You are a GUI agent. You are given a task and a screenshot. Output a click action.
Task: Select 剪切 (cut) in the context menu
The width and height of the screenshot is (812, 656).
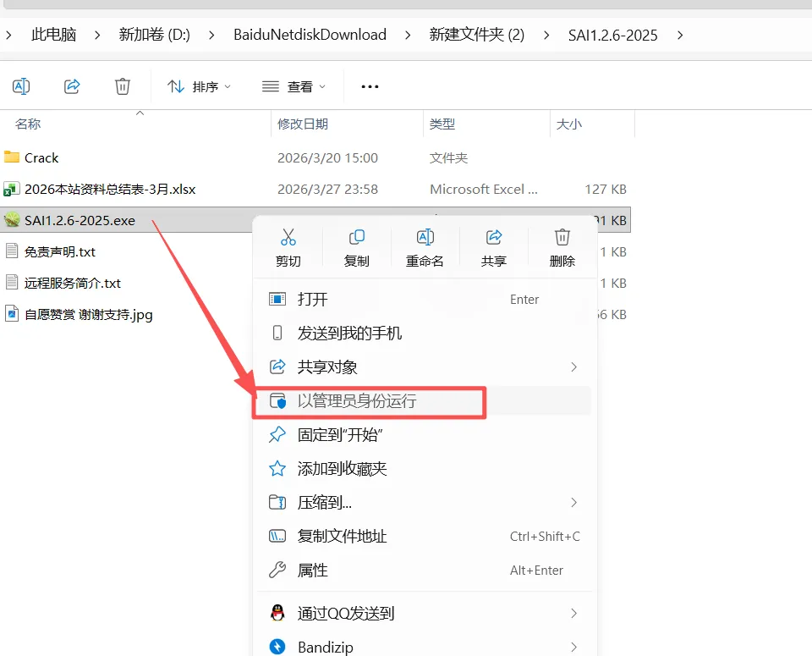point(288,248)
